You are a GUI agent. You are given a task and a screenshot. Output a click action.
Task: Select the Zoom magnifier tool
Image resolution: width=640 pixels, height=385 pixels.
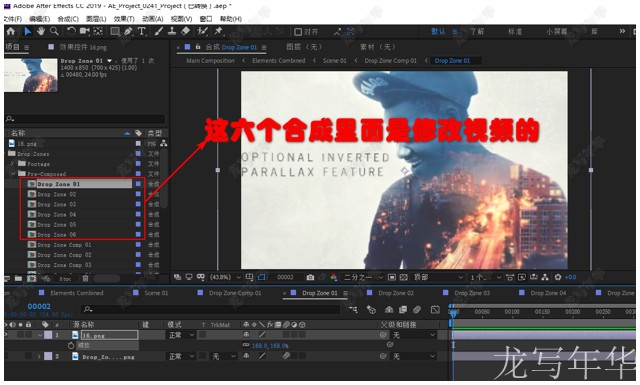(x=54, y=31)
